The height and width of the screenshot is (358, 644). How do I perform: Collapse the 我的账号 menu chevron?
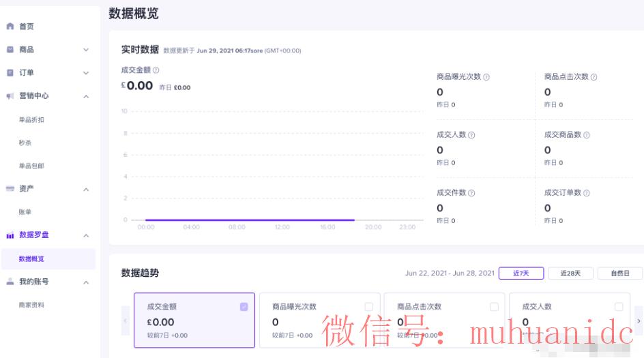[x=86, y=282]
